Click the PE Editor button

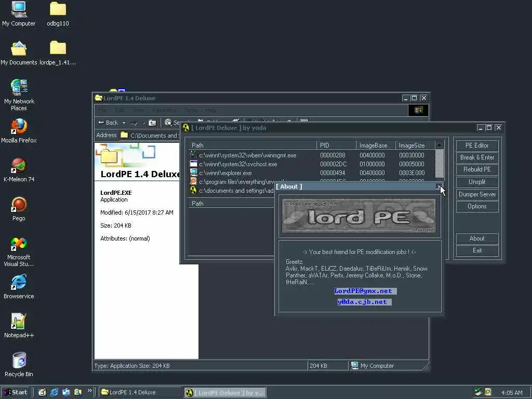pos(477,145)
